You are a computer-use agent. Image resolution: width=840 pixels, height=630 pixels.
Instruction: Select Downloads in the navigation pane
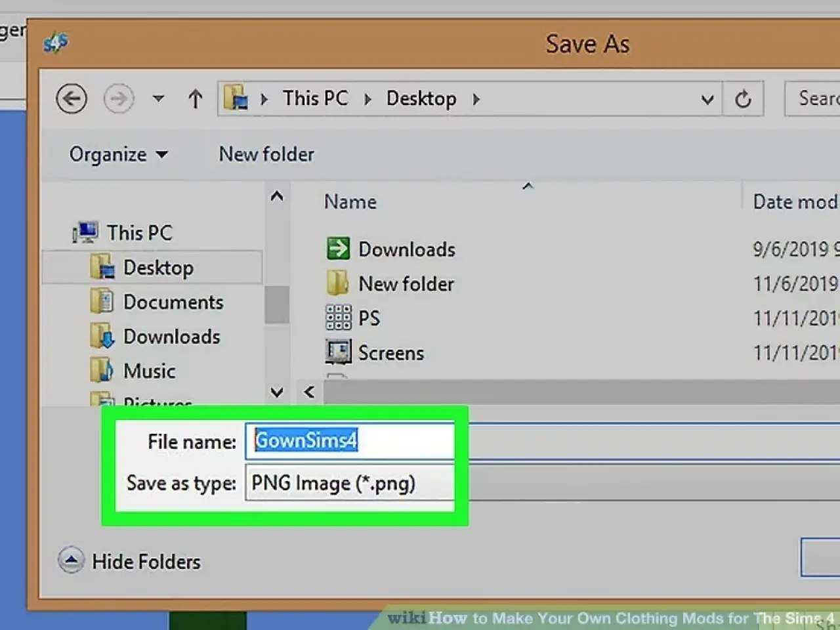tap(171, 337)
